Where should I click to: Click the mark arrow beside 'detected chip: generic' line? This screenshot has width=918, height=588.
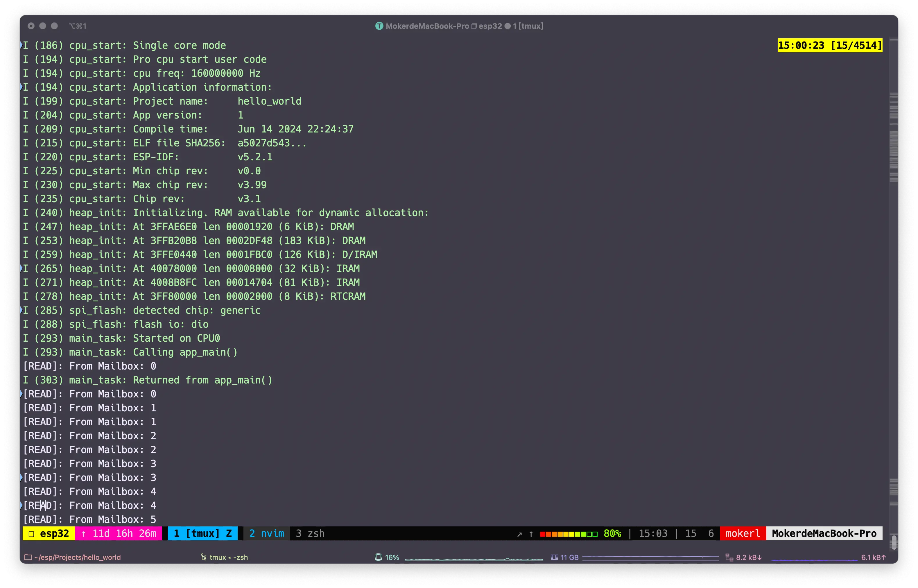(x=21, y=310)
